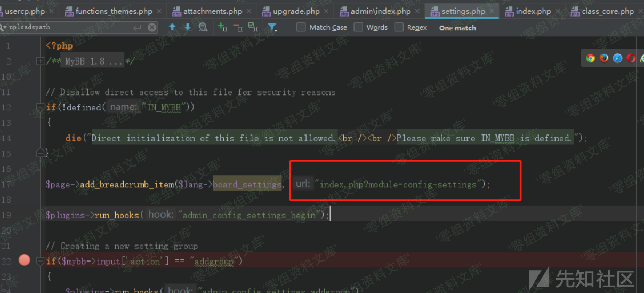The width and height of the screenshot is (644, 293).
Task: Open the search filter dropdown
Action: (272, 27)
